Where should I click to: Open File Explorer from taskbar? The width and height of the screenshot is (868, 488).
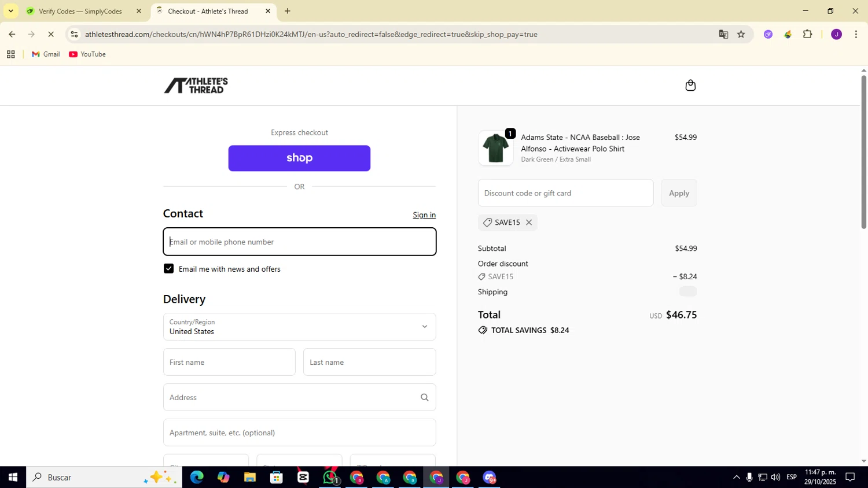click(x=250, y=478)
